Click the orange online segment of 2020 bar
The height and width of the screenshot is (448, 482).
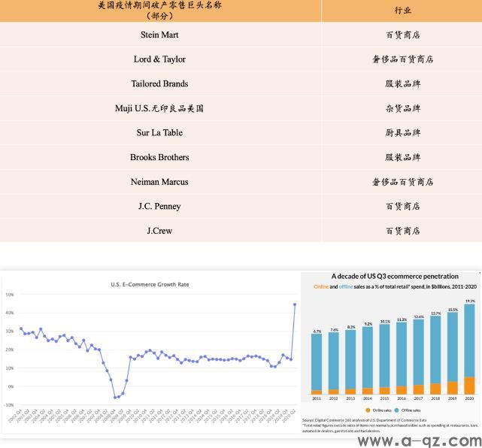(x=469, y=386)
